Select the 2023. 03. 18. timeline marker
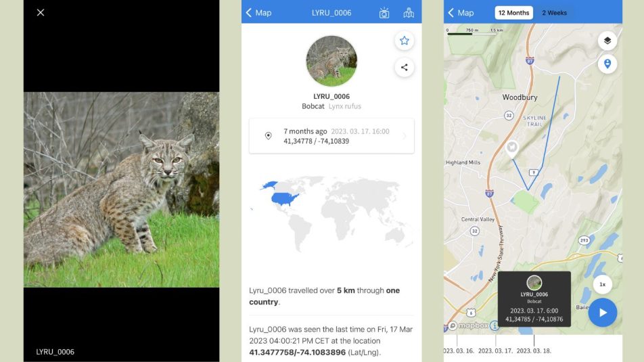This screenshot has width=644, height=362. coord(534,350)
